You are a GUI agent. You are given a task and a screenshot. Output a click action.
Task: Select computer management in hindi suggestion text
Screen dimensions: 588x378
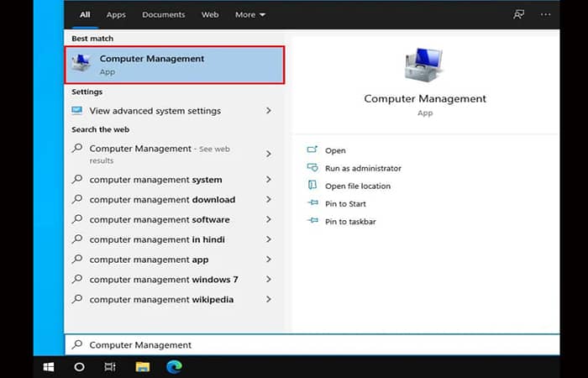[x=157, y=239]
